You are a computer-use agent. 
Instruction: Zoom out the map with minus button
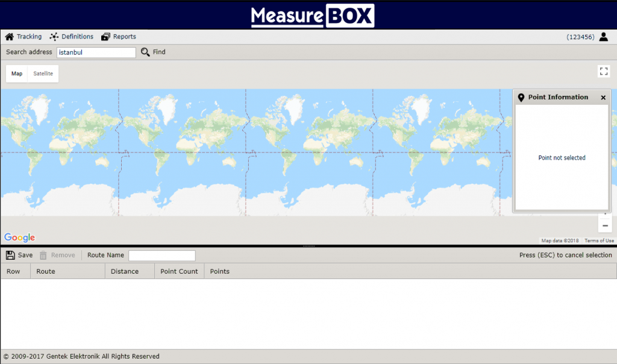coord(605,225)
